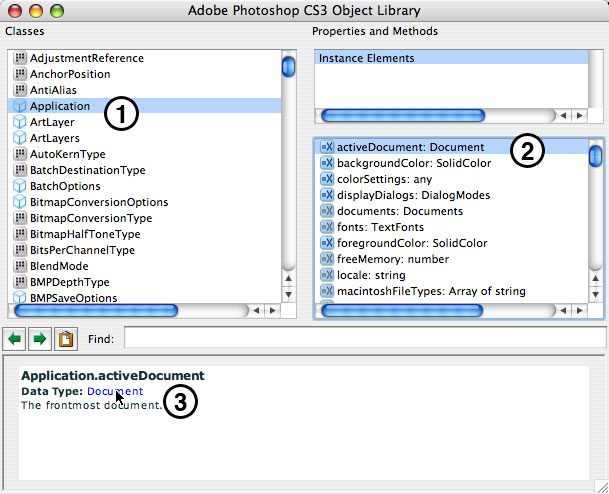
Task: Click the window resize grip corner
Action: 602,487
